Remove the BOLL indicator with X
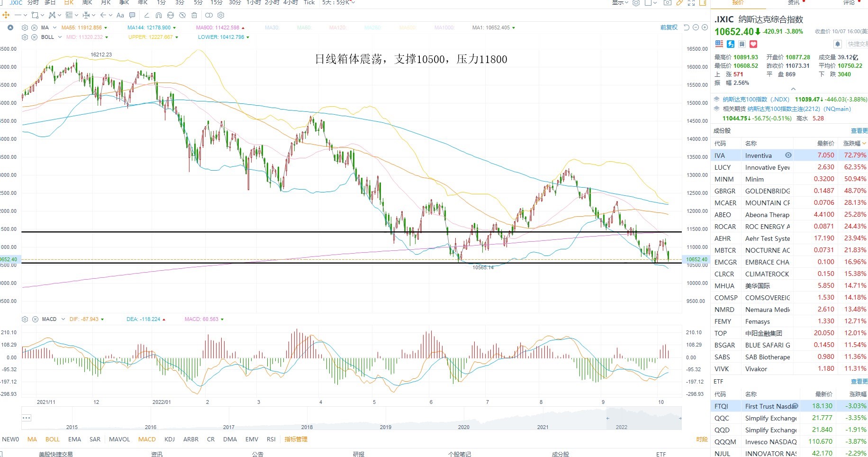868x457 pixels. [34, 37]
